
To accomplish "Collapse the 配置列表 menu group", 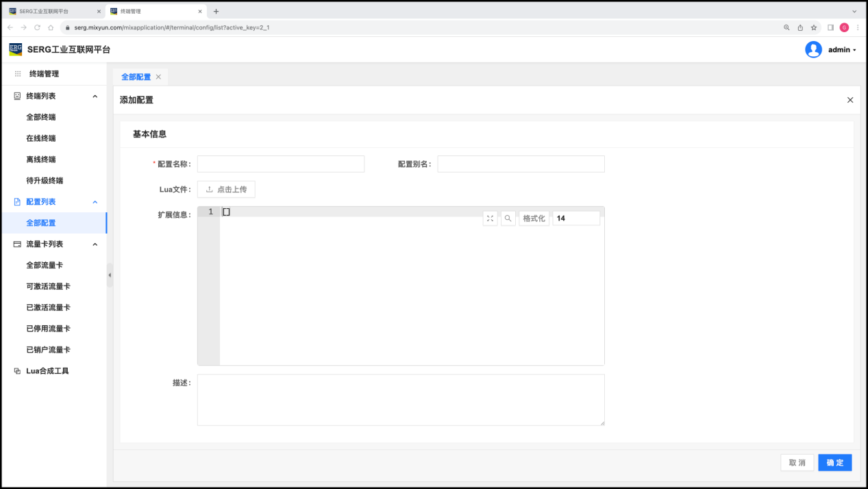I will 95,202.
